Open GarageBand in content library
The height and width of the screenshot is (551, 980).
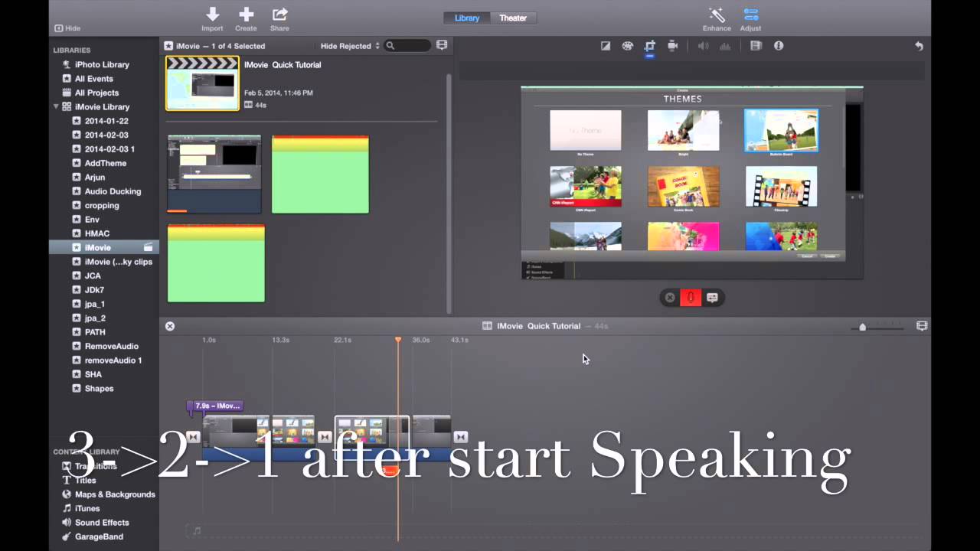tap(99, 536)
